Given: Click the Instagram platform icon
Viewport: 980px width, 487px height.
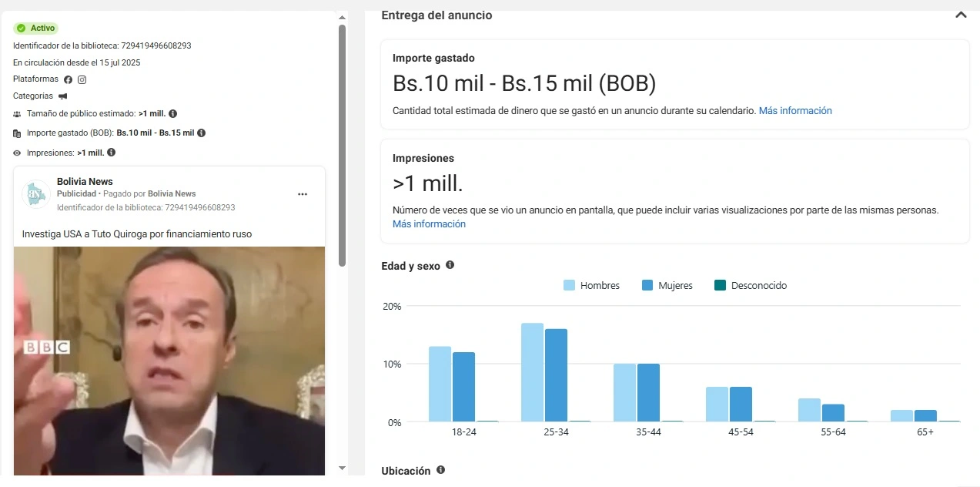Looking at the screenshot, I should click(82, 79).
